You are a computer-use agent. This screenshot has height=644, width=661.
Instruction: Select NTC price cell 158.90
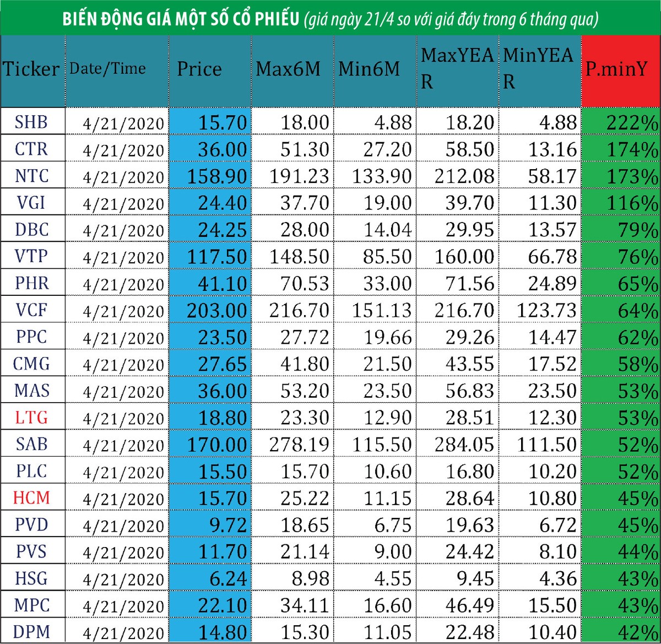tap(216, 177)
